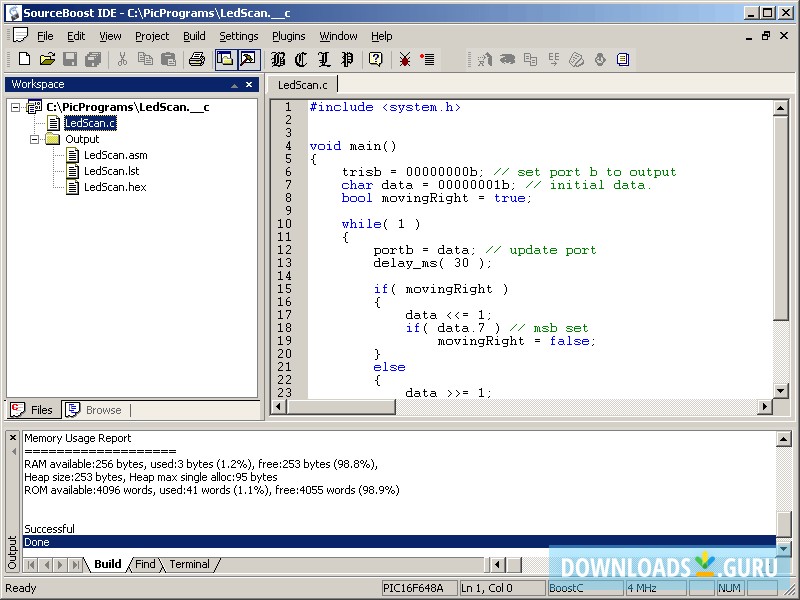Screen dimensions: 800x600
Task: Stop debugging with the red X icon
Action: (x=404, y=59)
